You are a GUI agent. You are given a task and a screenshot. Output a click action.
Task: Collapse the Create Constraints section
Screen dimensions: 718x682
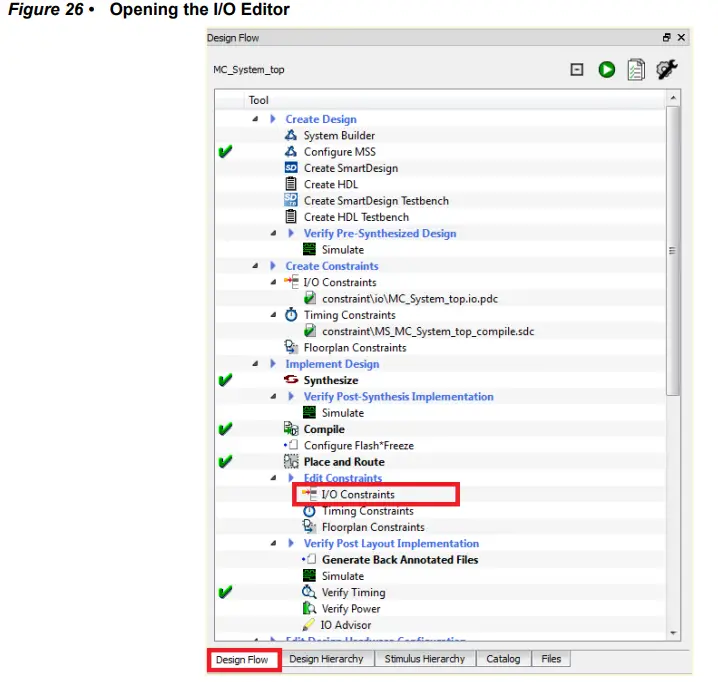point(255,266)
